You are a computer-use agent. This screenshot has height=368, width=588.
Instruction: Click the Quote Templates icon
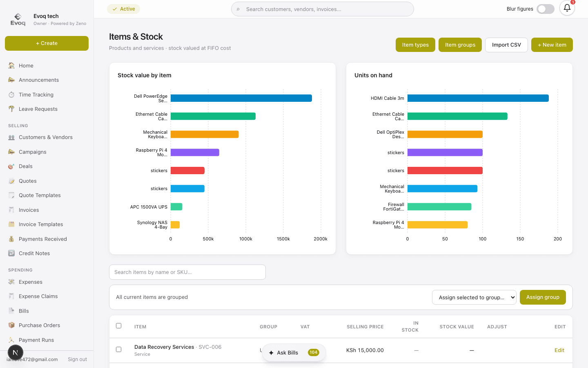pyautogui.click(x=11, y=195)
